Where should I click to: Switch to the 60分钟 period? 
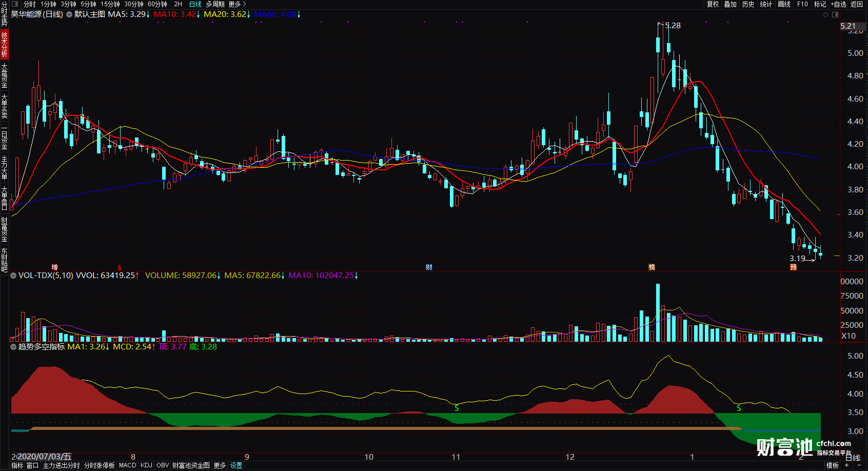point(157,4)
